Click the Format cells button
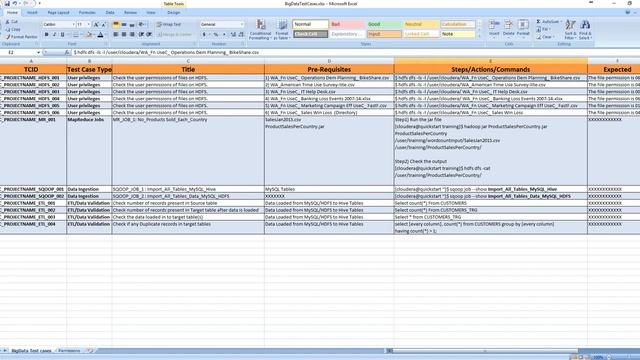The width and height of the screenshot is (640, 360). [523, 28]
